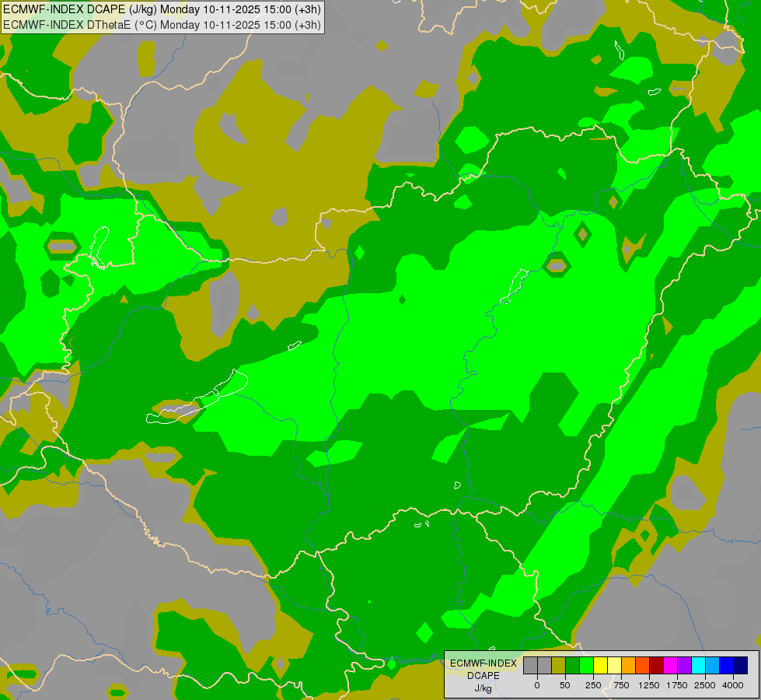Viewport: 761px width, 700px height.
Task: Click the legend tick label "750"
Action: pos(621,685)
